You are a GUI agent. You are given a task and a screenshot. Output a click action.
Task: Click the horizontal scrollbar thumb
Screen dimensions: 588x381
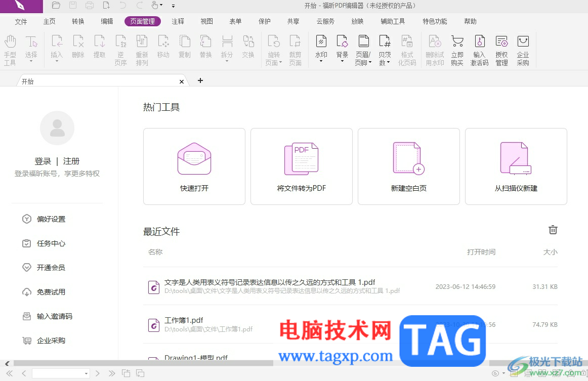tap(144, 363)
